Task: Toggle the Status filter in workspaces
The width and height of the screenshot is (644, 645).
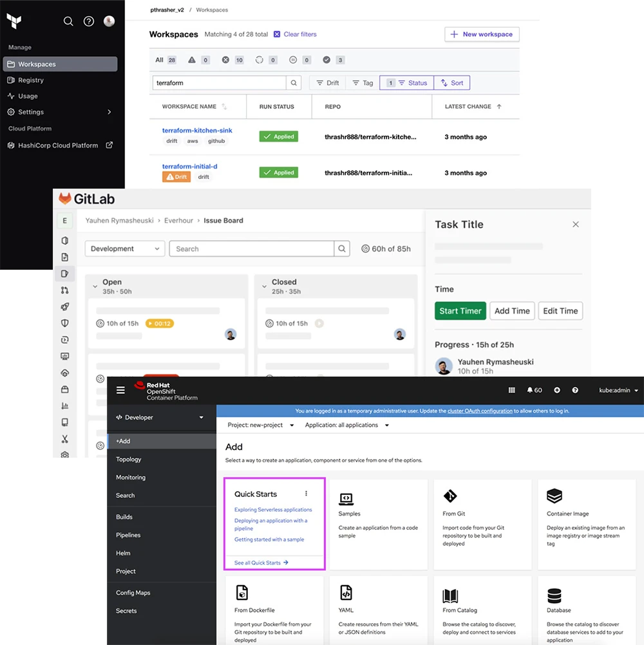Action: (406, 83)
